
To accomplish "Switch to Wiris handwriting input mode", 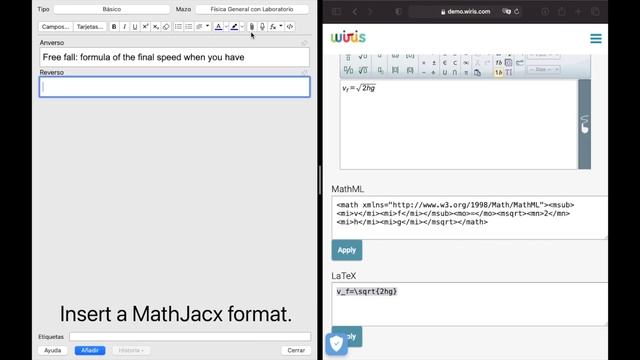I will (x=584, y=124).
